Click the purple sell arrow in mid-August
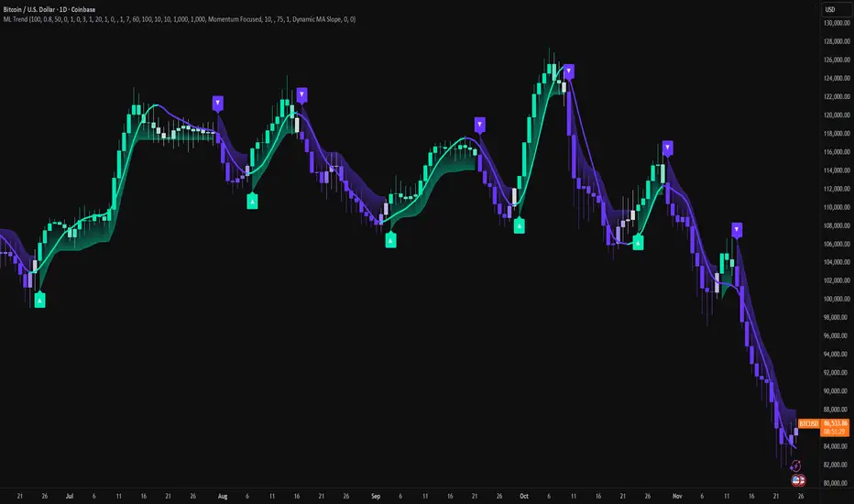 301,93
